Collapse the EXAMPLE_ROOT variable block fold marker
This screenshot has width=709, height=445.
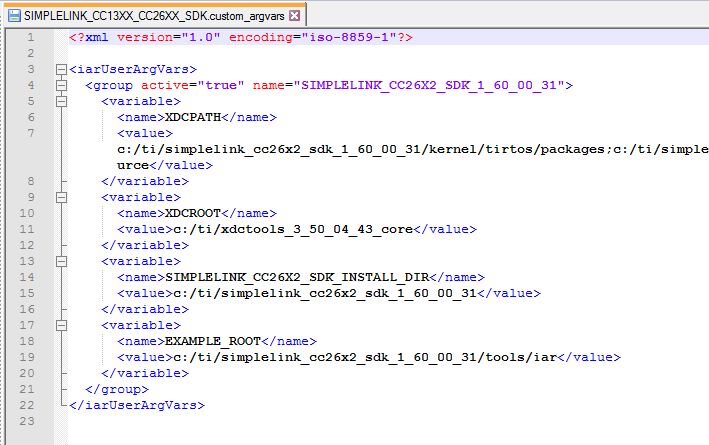(x=62, y=326)
